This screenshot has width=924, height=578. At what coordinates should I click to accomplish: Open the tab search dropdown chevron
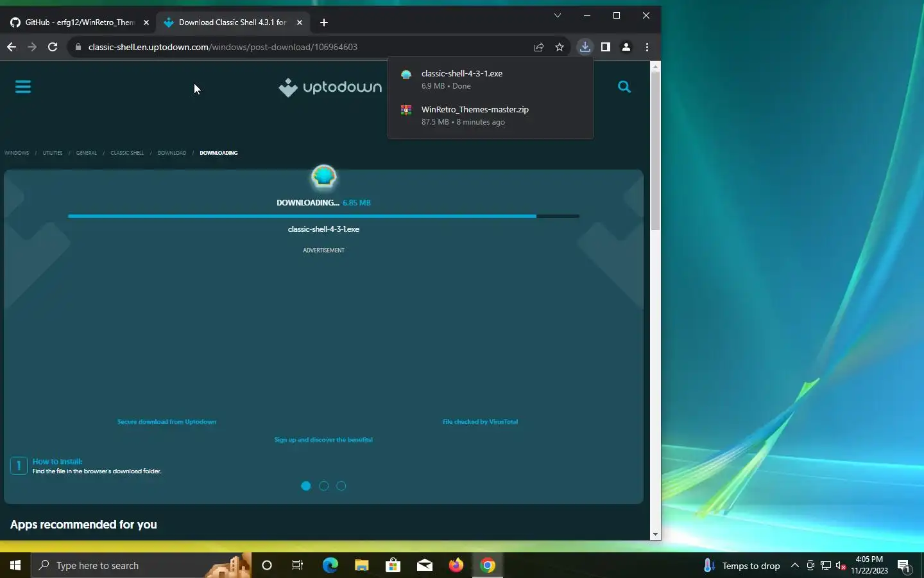[x=557, y=15]
